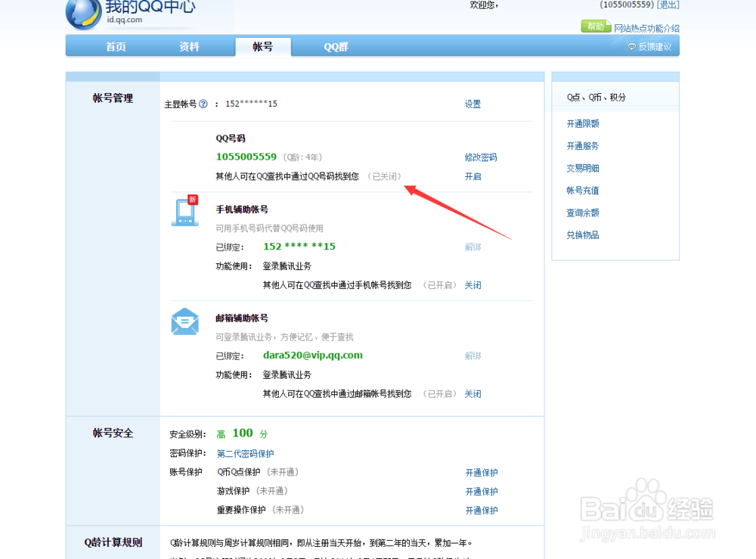Open 兑换物品 in the sidebar
756x559 pixels.
coord(582,235)
